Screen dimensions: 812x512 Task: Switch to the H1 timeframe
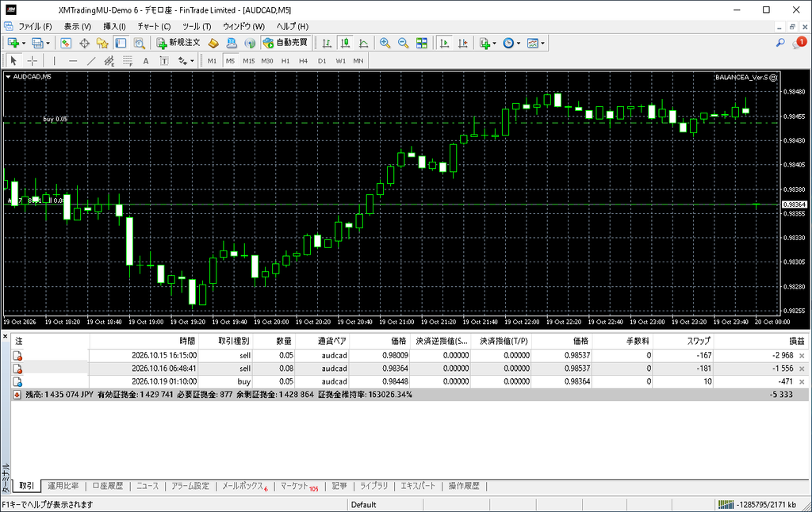point(285,60)
